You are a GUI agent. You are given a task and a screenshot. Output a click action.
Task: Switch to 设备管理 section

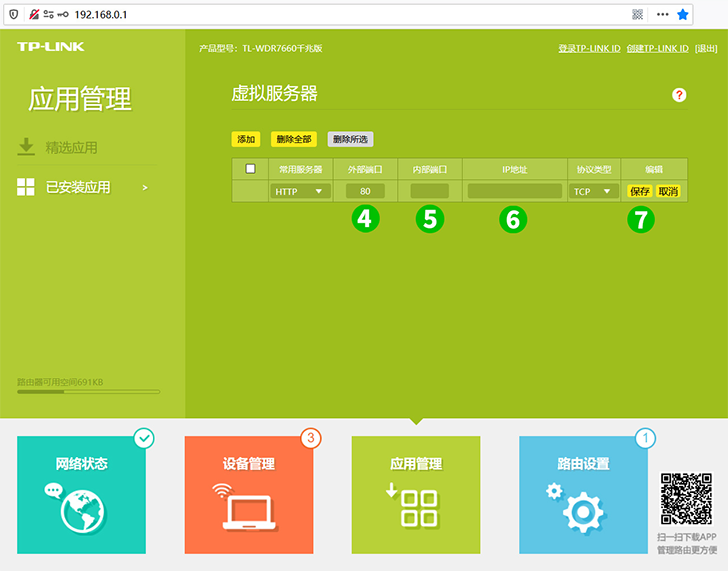point(249,494)
